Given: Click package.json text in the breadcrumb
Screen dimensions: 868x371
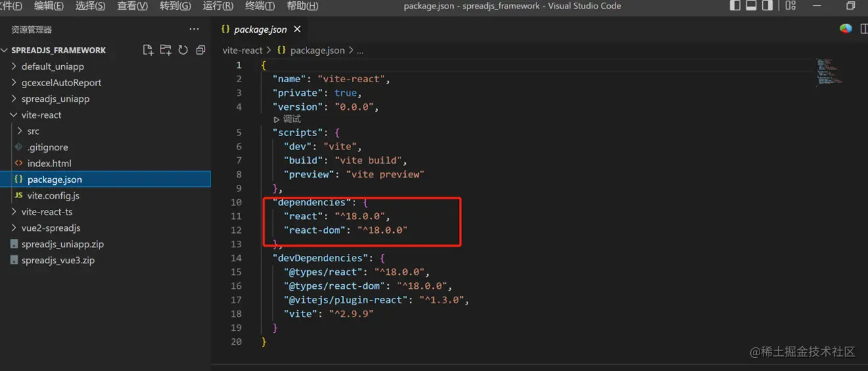Looking at the screenshot, I should 318,50.
